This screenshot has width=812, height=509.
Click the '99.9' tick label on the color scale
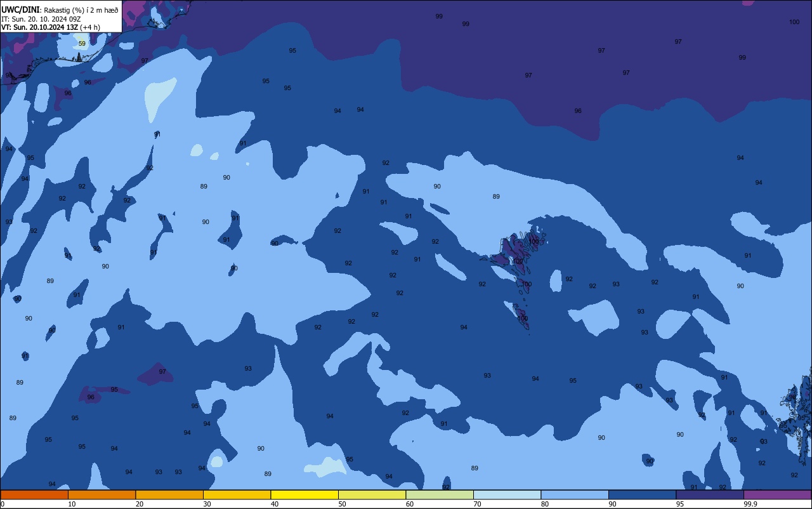pyautogui.click(x=750, y=504)
